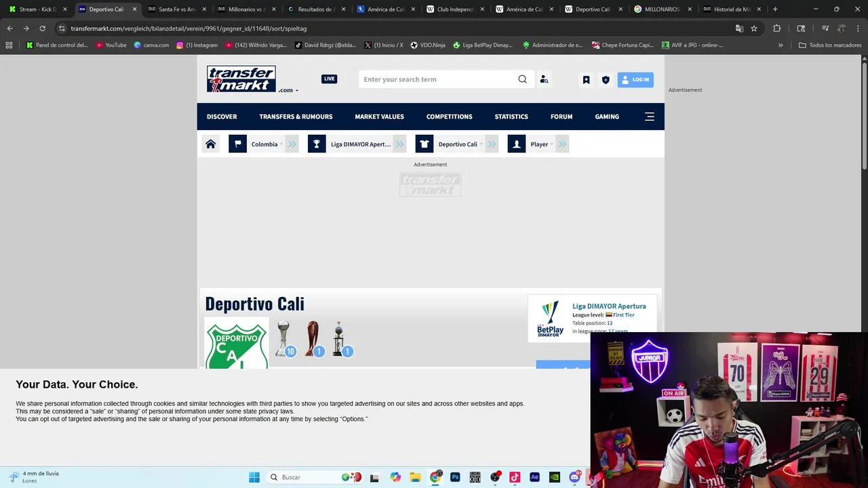Click the Transfermarkt logo
The height and width of the screenshot is (488, 868).
[x=241, y=79]
